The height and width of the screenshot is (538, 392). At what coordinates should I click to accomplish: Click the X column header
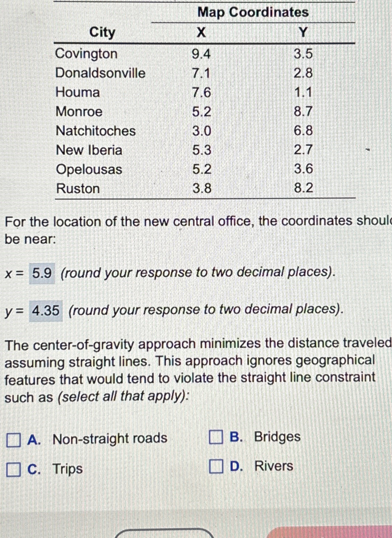coord(200,33)
